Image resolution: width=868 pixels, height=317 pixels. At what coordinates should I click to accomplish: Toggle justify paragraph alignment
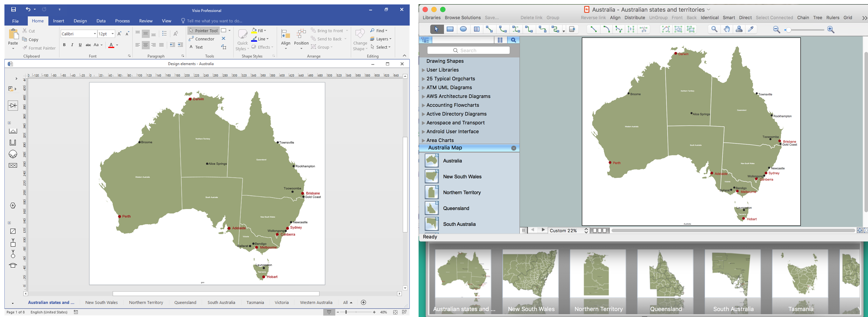click(x=161, y=45)
